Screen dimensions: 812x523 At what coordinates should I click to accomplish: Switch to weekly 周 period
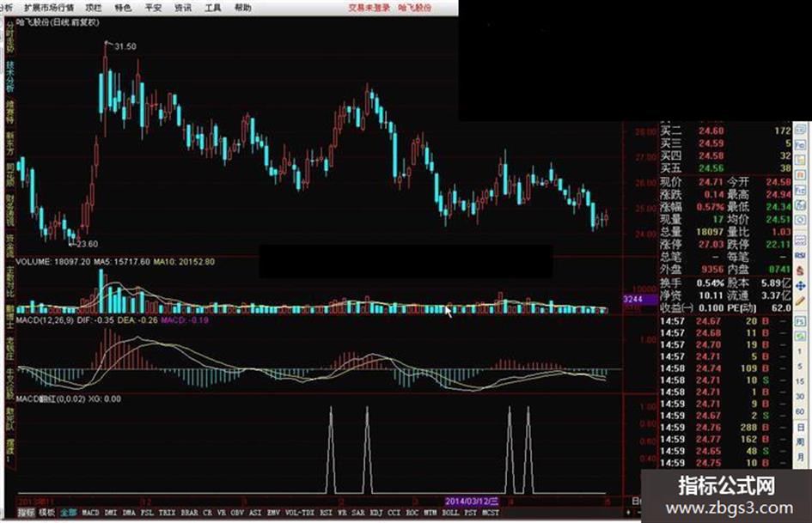coord(801,441)
